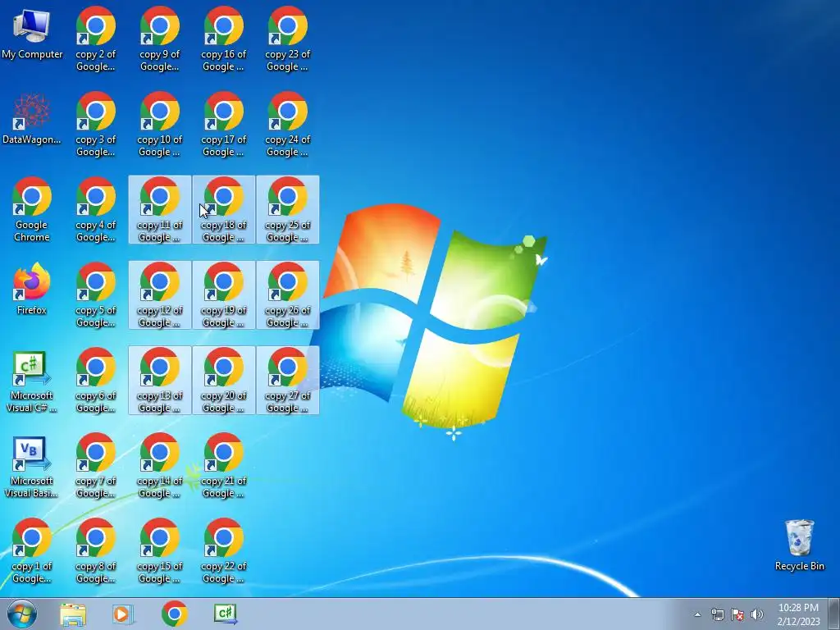Select the copy 7 of Google shortcut
Screen dimensions: 840x630
tap(95, 465)
